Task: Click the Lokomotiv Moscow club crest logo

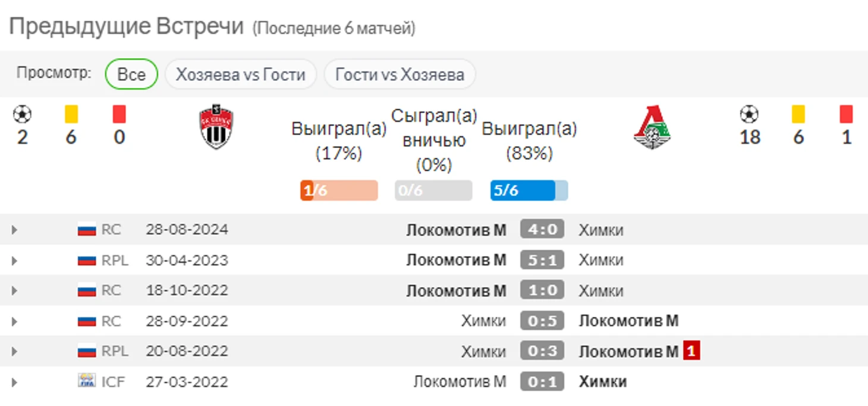Action: pos(652,127)
